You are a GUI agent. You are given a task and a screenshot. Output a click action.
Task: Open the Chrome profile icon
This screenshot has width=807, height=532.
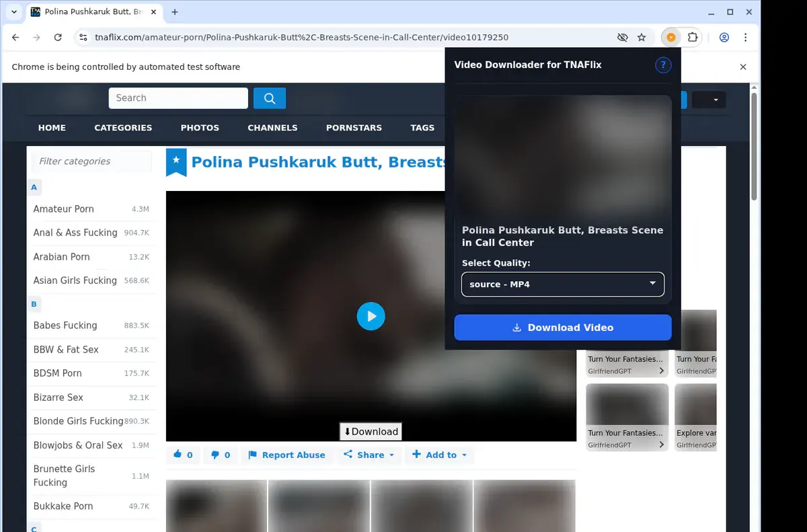point(724,38)
